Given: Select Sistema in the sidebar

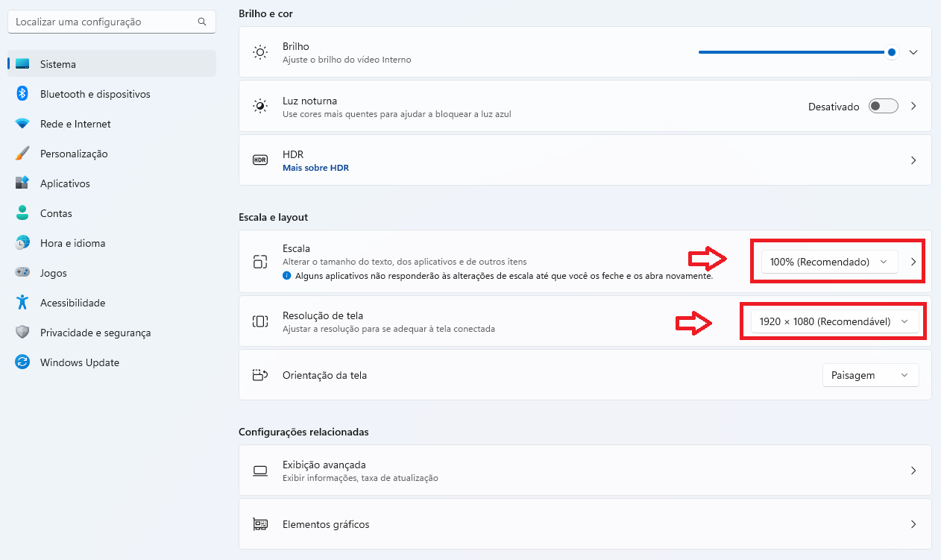Looking at the screenshot, I should tap(112, 64).
